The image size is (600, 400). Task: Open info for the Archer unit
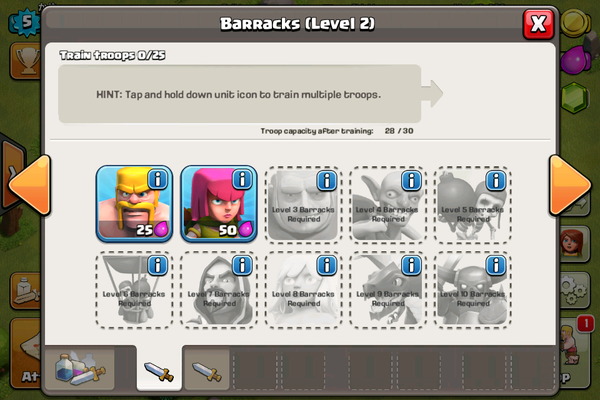(242, 179)
